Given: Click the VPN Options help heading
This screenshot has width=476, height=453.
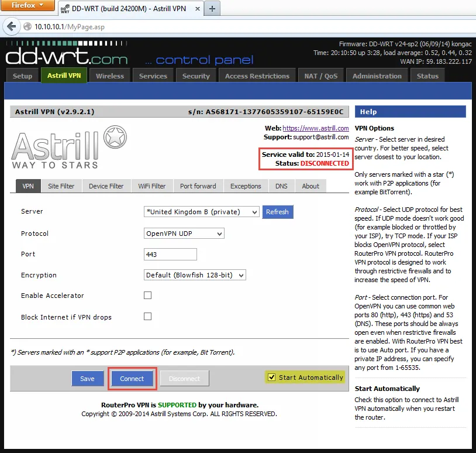Looking at the screenshot, I should click(x=374, y=128).
